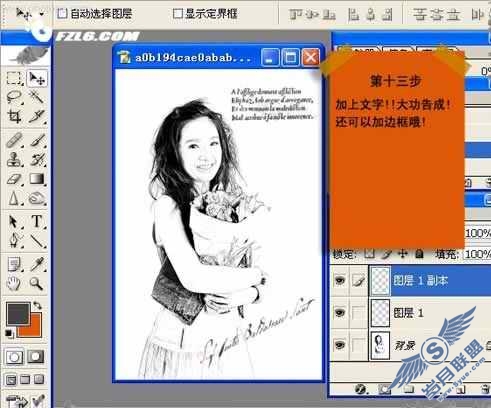The height and width of the screenshot is (408, 491).
Task: Select the Eyedropper tool
Action: point(36,264)
